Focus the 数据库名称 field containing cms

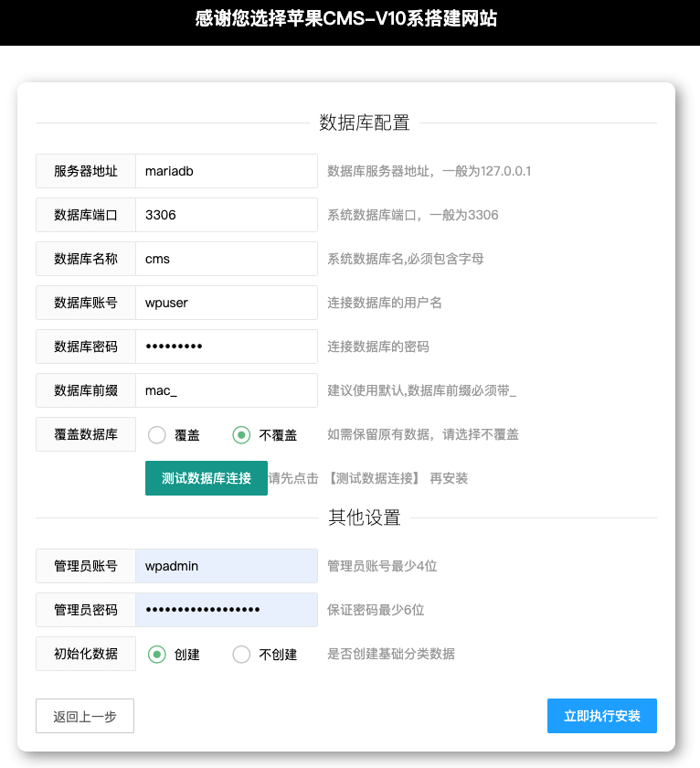(x=226, y=259)
